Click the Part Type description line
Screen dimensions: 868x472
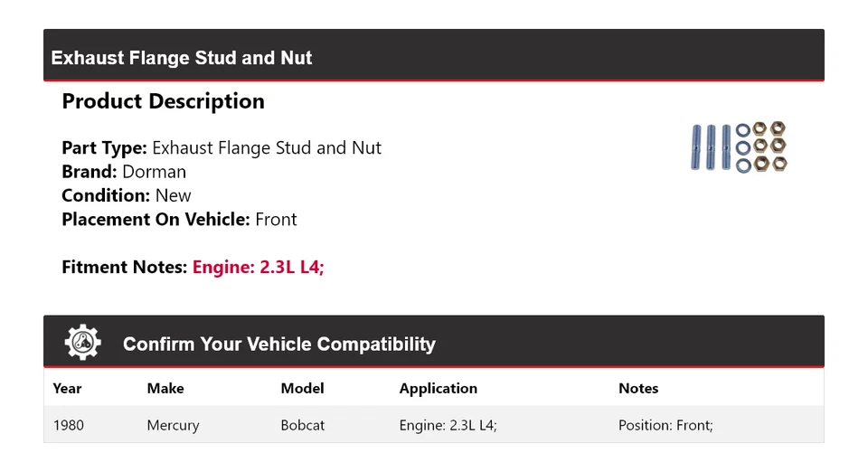coord(222,147)
